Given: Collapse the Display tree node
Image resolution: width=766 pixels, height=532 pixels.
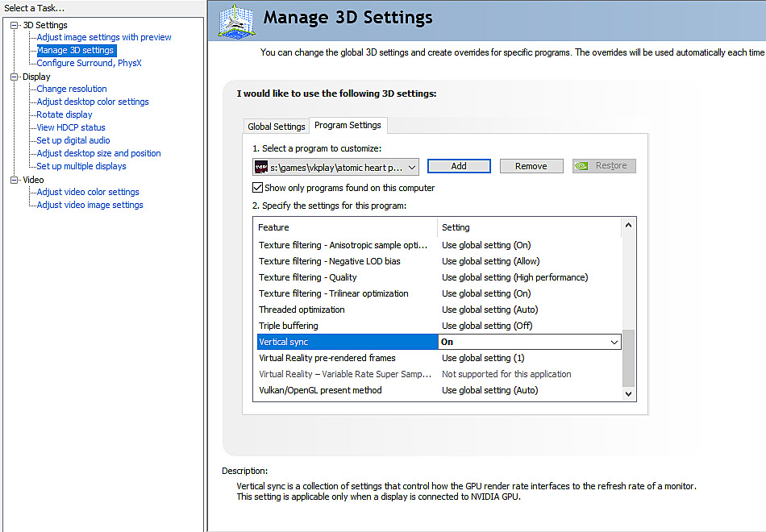Looking at the screenshot, I should pos(15,77).
